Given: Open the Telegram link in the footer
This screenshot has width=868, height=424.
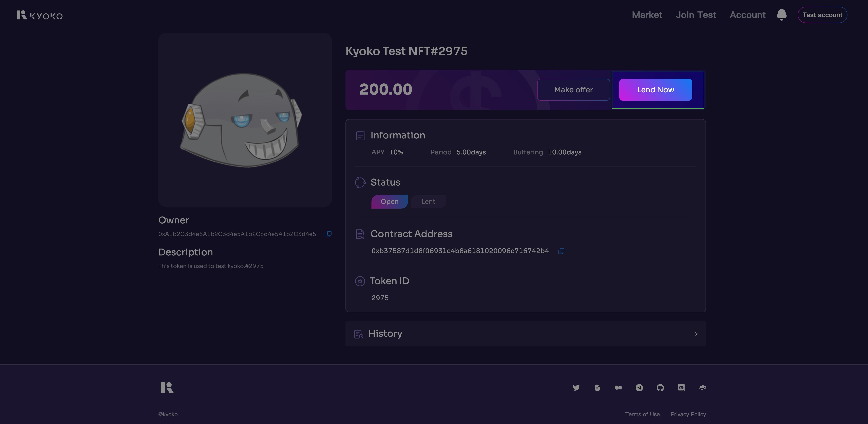Looking at the screenshot, I should (639, 388).
